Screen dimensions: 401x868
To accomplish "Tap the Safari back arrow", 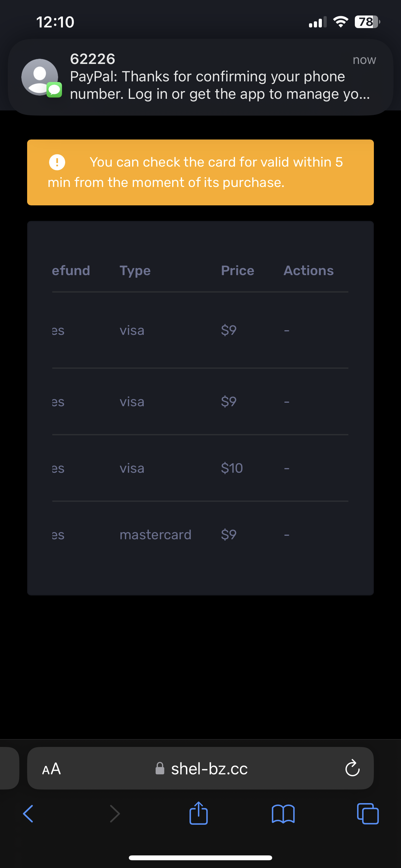I will pyautogui.click(x=28, y=814).
